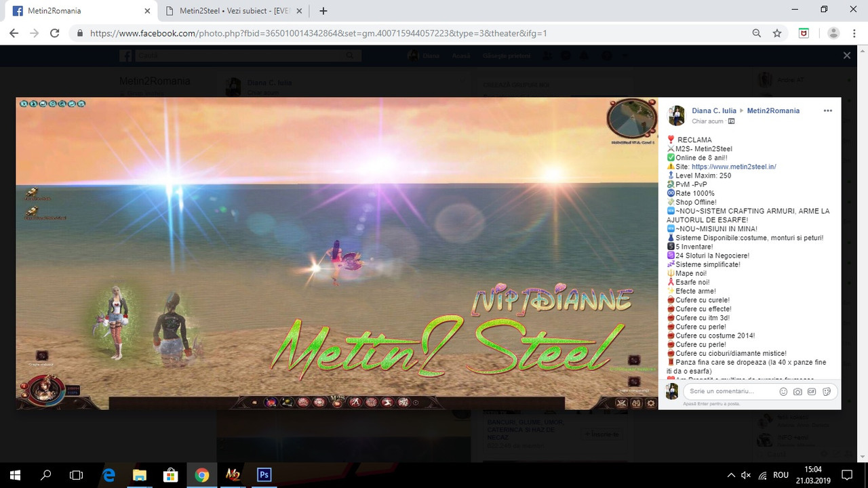
Task: Open the Metin2Romania group link
Action: click(x=773, y=110)
